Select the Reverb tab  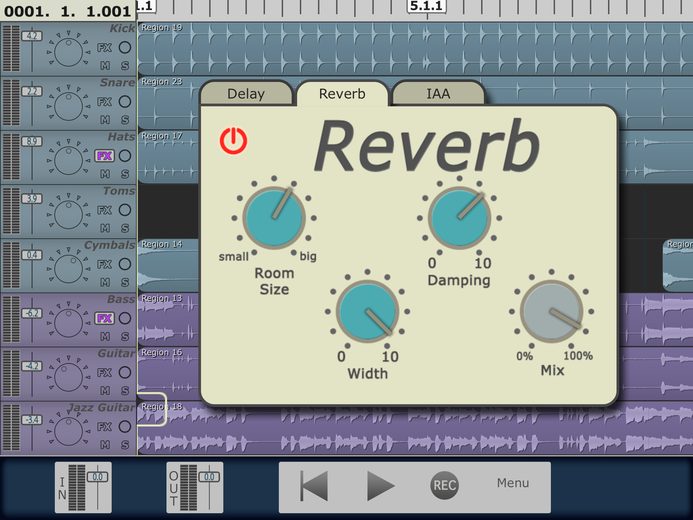[342, 94]
